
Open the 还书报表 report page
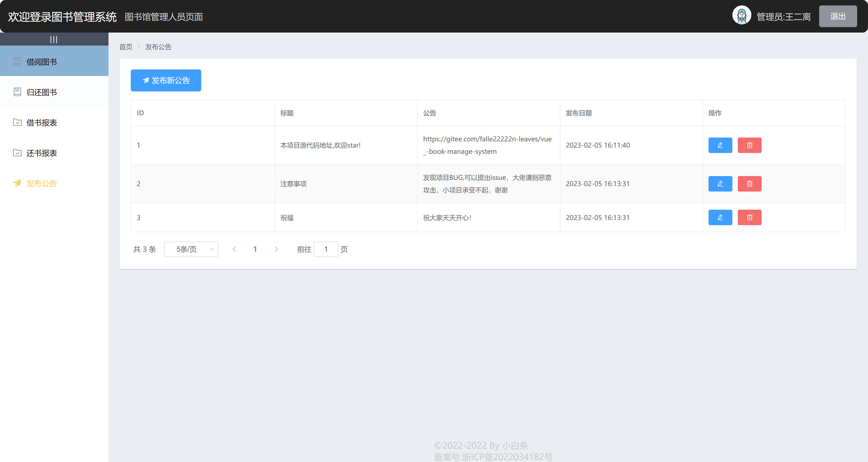(42, 153)
